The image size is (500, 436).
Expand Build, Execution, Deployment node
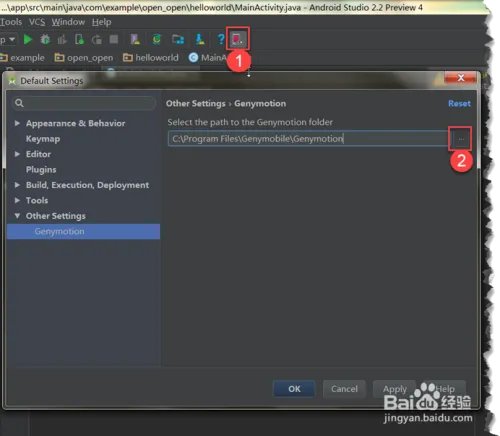pyautogui.click(x=17, y=185)
